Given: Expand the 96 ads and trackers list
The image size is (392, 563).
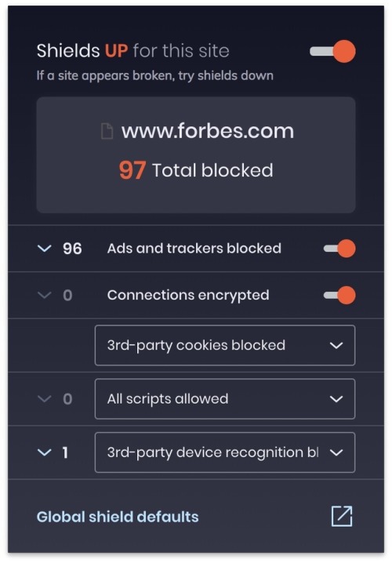Looking at the screenshot, I should tap(45, 249).
